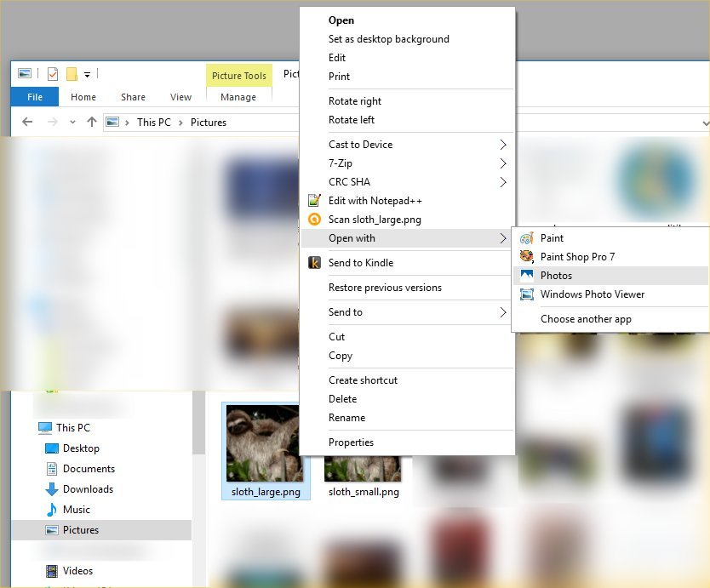Screen dimensions: 710x588
Task: Click the New folder icon in quick access toolbar
Action: tap(72, 74)
